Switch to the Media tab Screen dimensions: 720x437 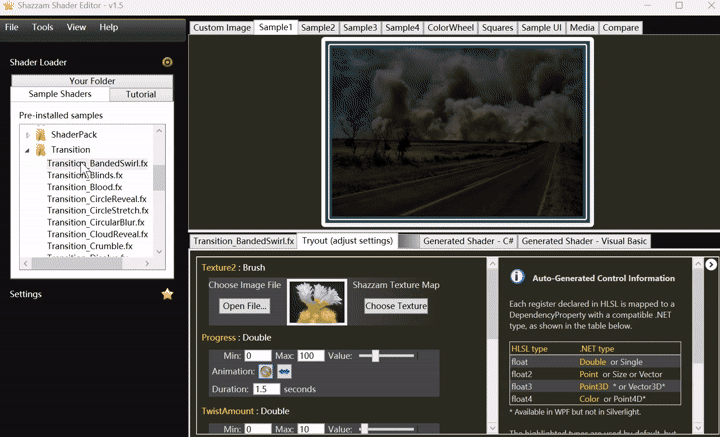(x=582, y=28)
